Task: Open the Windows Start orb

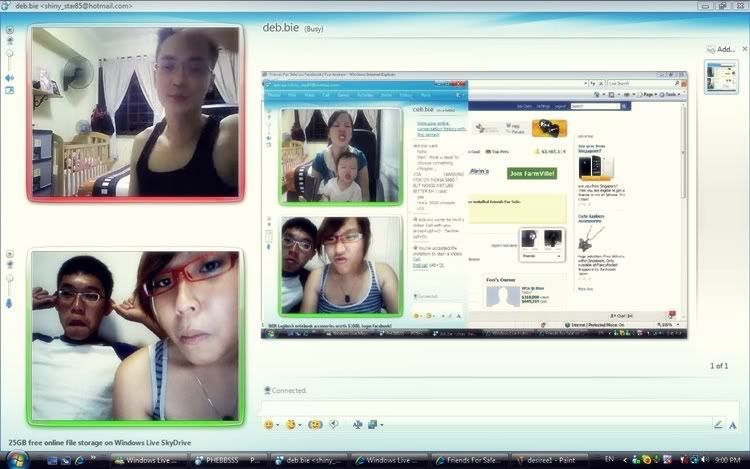Action: click(17, 460)
